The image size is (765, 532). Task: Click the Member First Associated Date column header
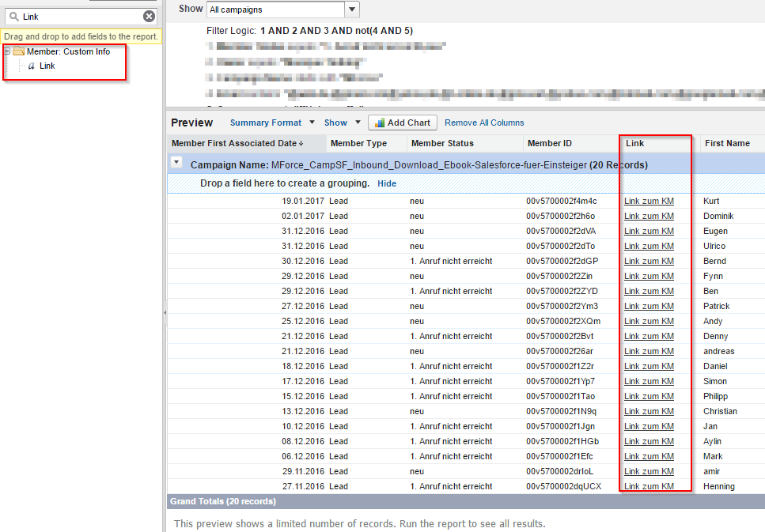pyautogui.click(x=246, y=143)
